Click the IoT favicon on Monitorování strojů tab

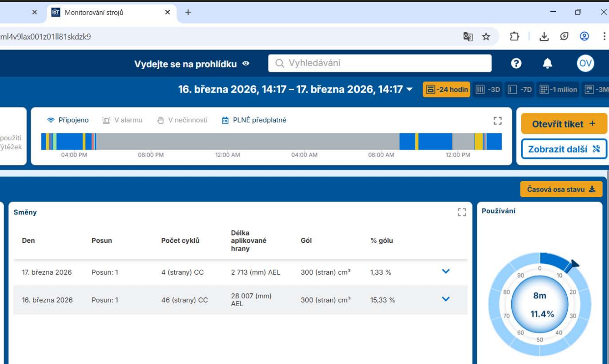pos(55,12)
